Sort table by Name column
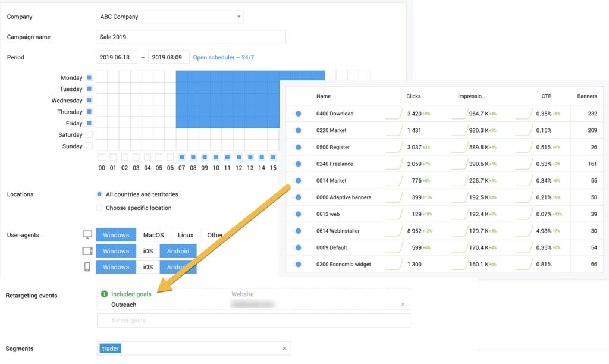This screenshot has width=609, height=364. (x=324, y=96)
